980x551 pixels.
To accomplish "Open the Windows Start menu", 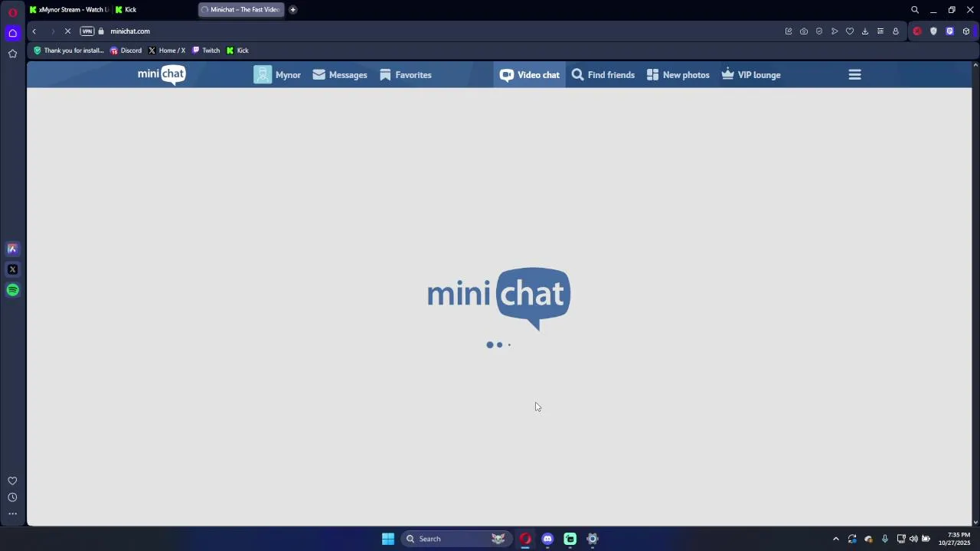I will pos(388,539).
